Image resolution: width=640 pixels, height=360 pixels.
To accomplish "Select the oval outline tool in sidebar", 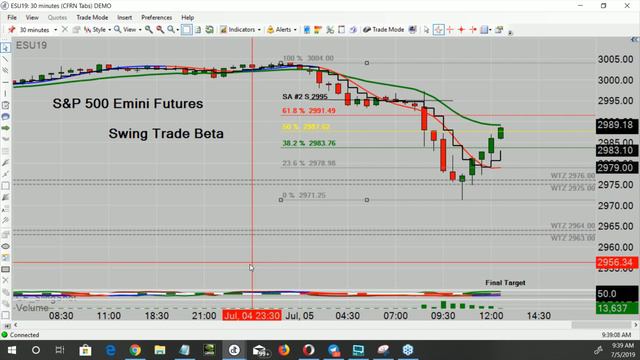I will click(x=5, y=246).
